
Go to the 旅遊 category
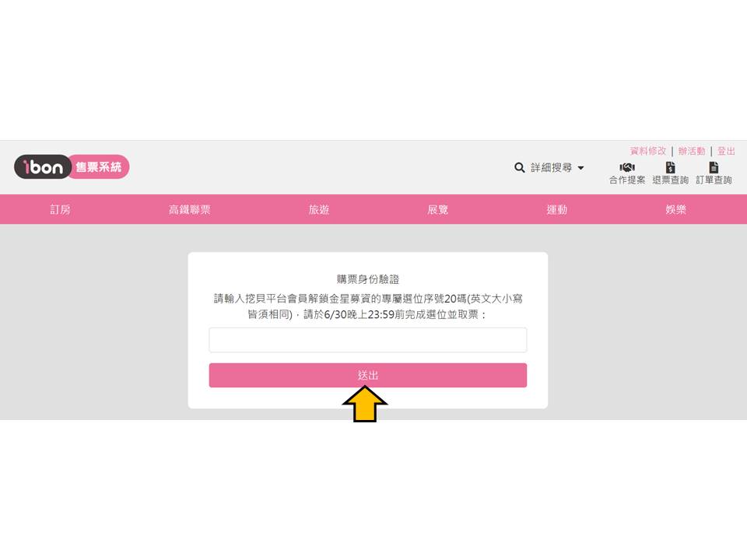click(x=319, y=209)
